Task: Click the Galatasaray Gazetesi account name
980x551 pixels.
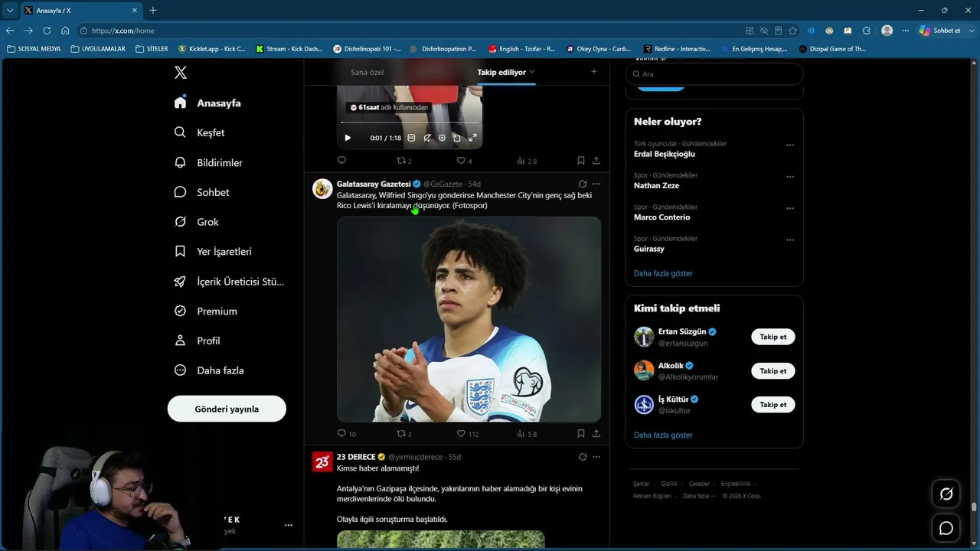Action: (374, 184)
